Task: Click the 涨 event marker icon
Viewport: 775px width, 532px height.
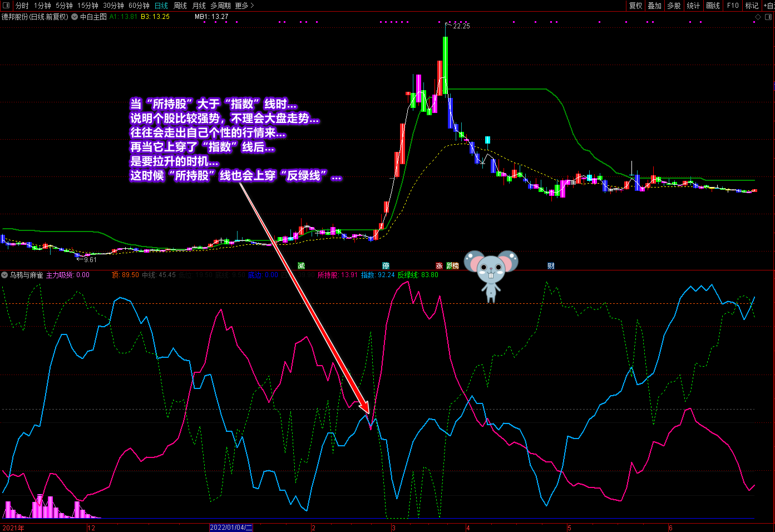Action: click(439, 266)
